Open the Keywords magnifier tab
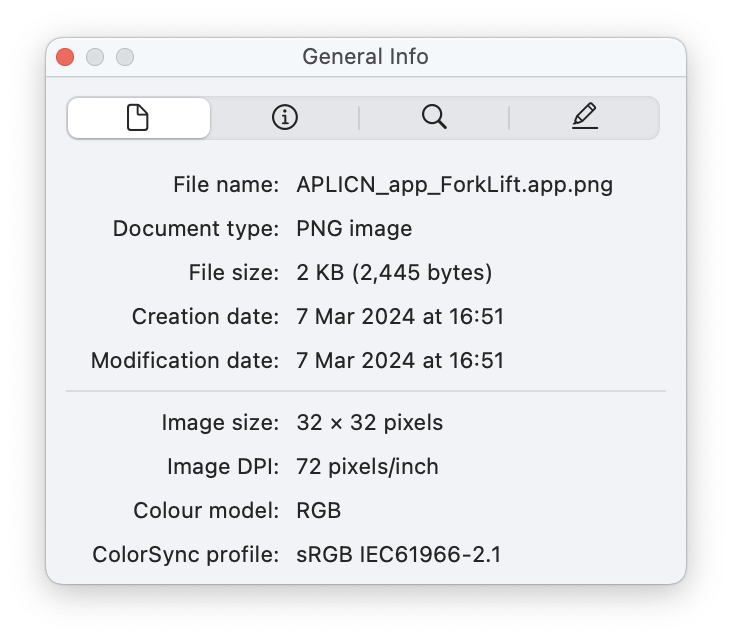Viewport: 732px width, 638px height. (434, 118)
